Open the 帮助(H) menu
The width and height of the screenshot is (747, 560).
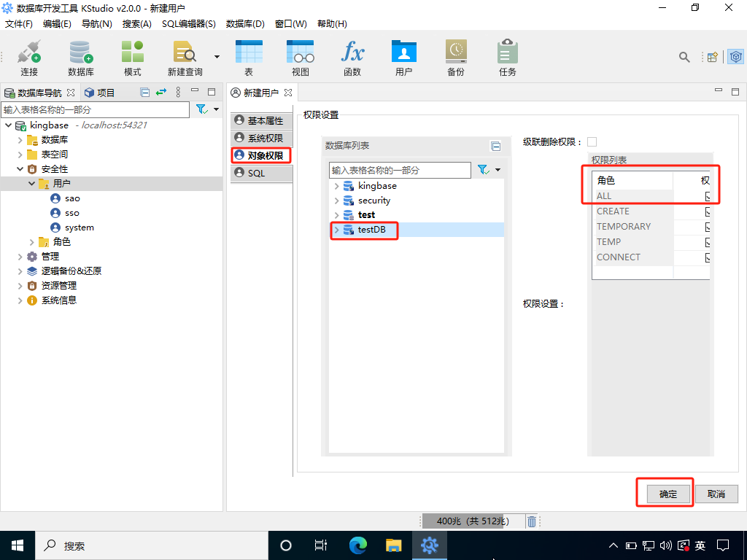(x=332, y=24)
